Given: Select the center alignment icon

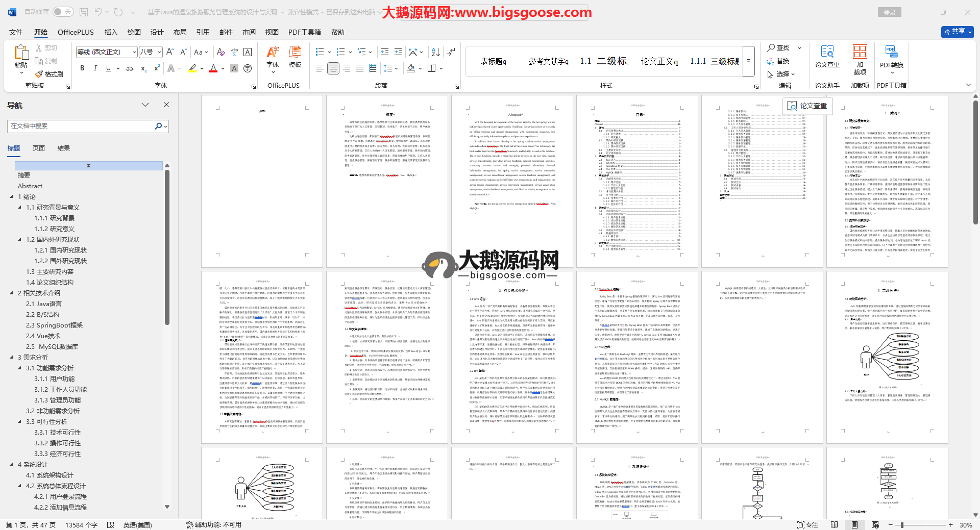Looking at the screenshot, I should (x=333, y=68).
